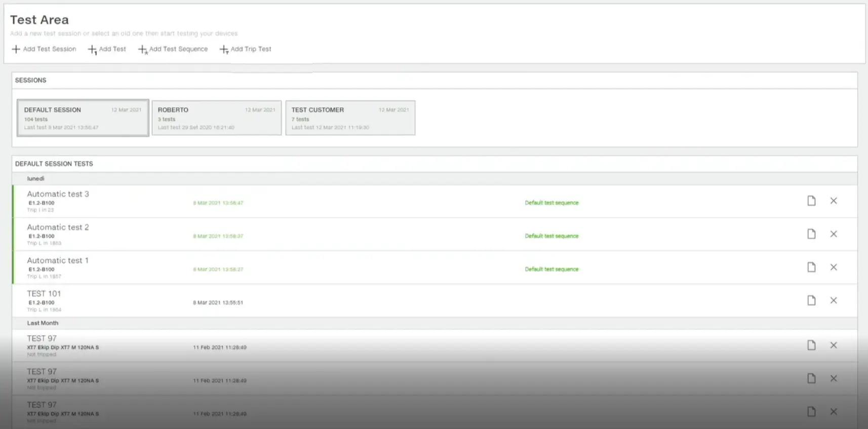The height and width of the screenshot is (429, 868).
Task: Click the Add Test button
Action: 107,49
